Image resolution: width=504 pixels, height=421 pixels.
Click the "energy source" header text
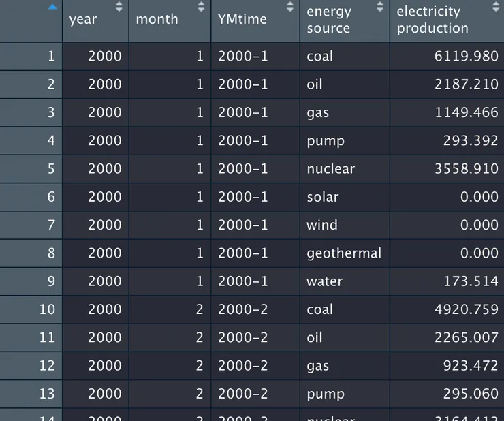[329, 20]
